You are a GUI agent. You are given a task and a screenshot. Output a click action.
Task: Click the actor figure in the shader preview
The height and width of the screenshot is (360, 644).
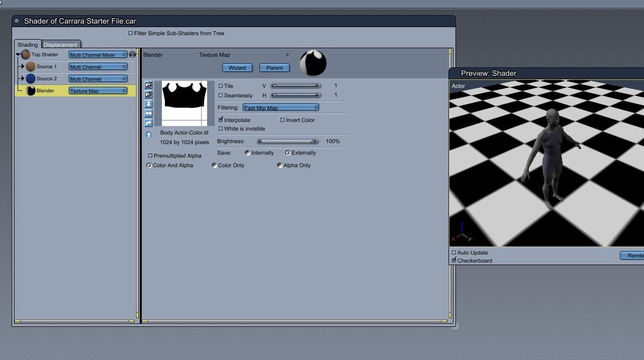551,158
